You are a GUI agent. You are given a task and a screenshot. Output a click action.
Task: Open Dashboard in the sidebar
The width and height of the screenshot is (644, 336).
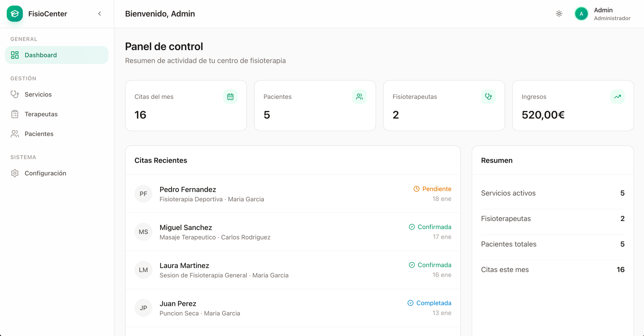coord(56,55)
